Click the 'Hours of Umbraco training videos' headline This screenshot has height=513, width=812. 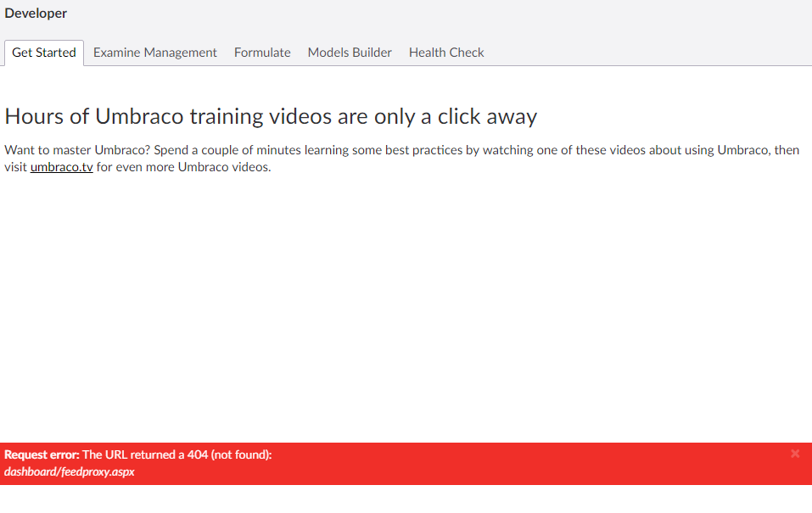pos(271,116)
